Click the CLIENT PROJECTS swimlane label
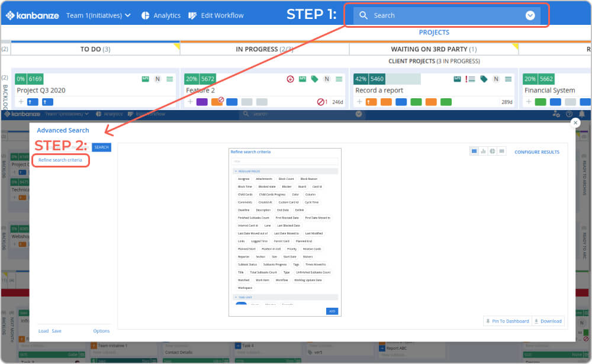The height and width of the screenshot is (364, 592). 434,61
